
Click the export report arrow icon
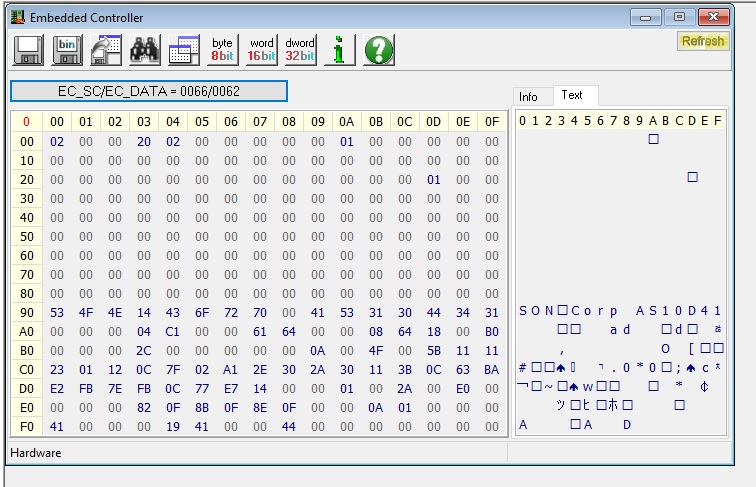[106, 50]
